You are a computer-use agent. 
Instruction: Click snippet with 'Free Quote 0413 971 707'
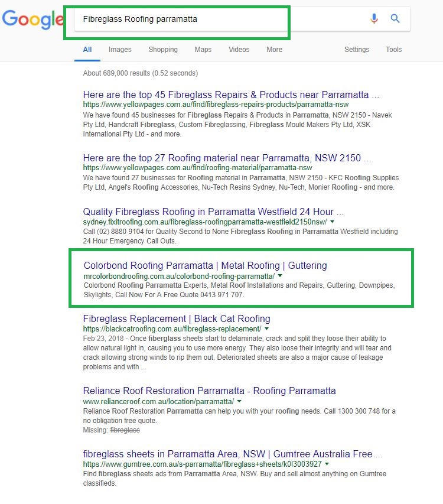click(x=239, y=290)
